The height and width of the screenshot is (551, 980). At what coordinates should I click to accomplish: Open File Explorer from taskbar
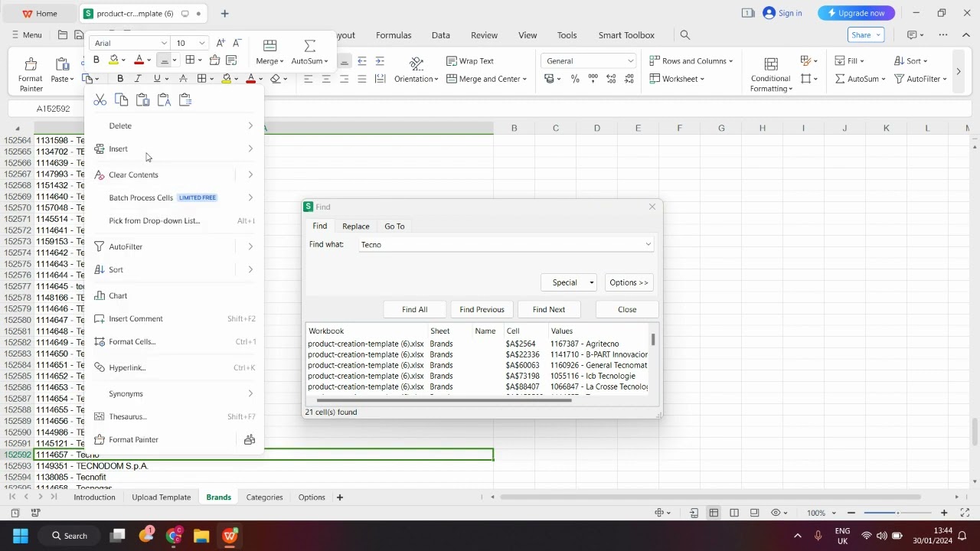point(201,536)
